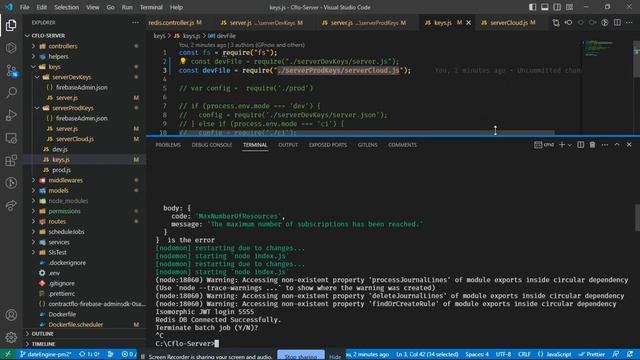Image resolution: width=640 pixels, height=360 pixels.
Task: Click the split terminal icon
Action: coord(580,144)
